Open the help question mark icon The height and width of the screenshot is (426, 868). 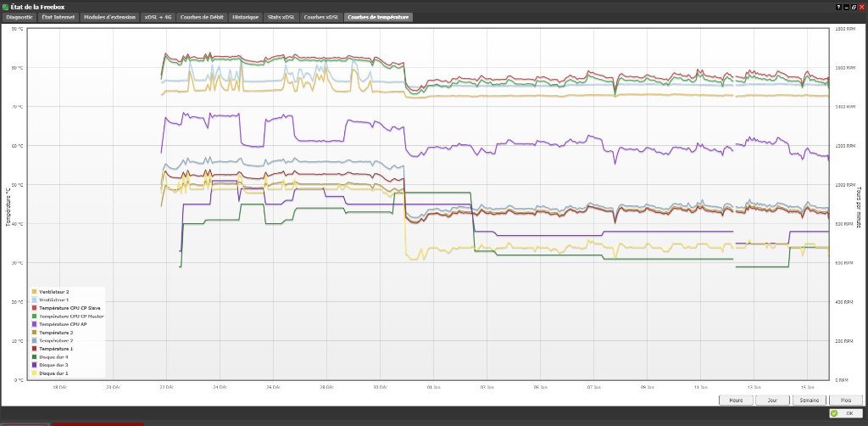pos(838,7)
